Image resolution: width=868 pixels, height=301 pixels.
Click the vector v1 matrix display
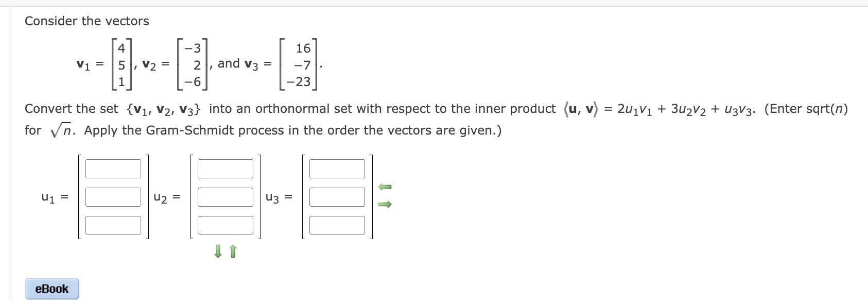(x=121, y=64)
